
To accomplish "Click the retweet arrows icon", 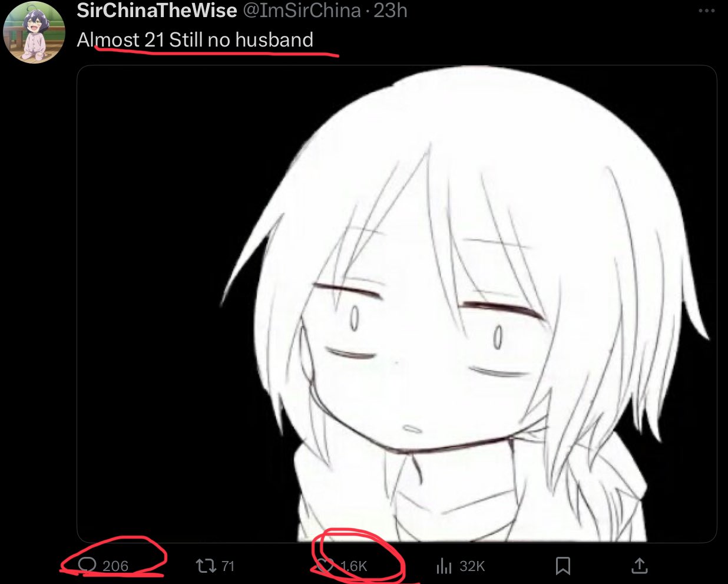I will pos(206,566).
